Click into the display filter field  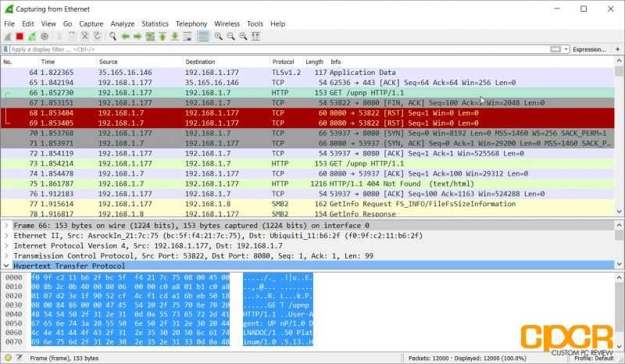coord(279,49)
